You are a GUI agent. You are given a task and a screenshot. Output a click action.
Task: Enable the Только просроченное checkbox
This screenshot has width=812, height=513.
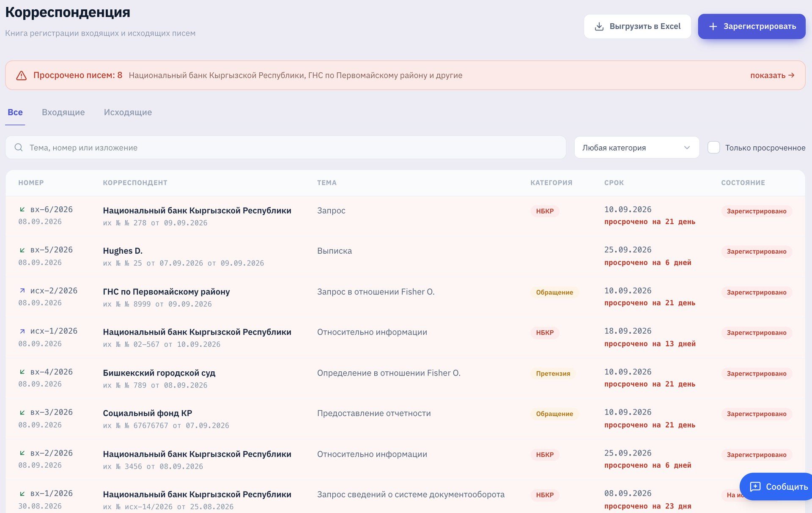coord(713,147)
